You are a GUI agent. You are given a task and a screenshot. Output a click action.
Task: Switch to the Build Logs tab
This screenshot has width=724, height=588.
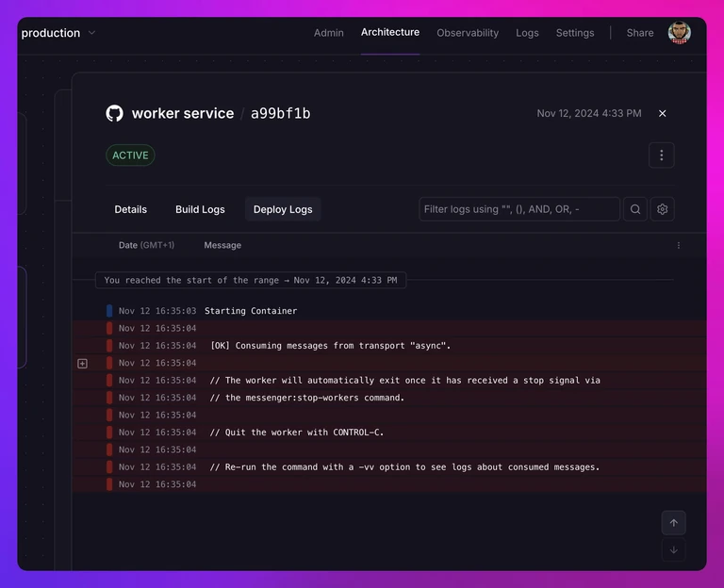point(200,209)
